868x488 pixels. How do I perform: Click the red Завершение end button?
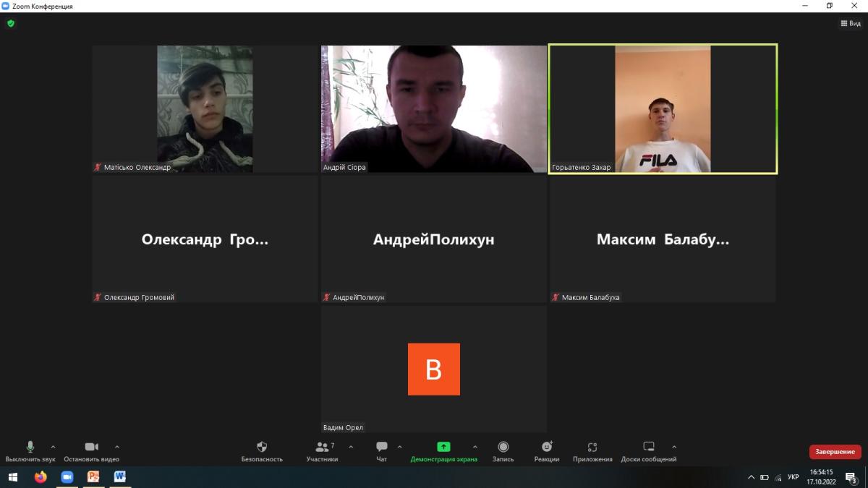pyautogui.click(x=835, y=452)
